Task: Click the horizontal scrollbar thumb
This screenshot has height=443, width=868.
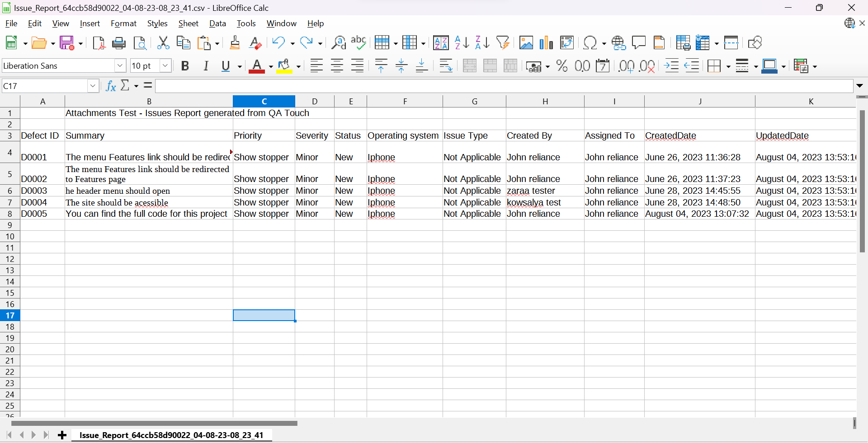Action: tap(154, 424)
